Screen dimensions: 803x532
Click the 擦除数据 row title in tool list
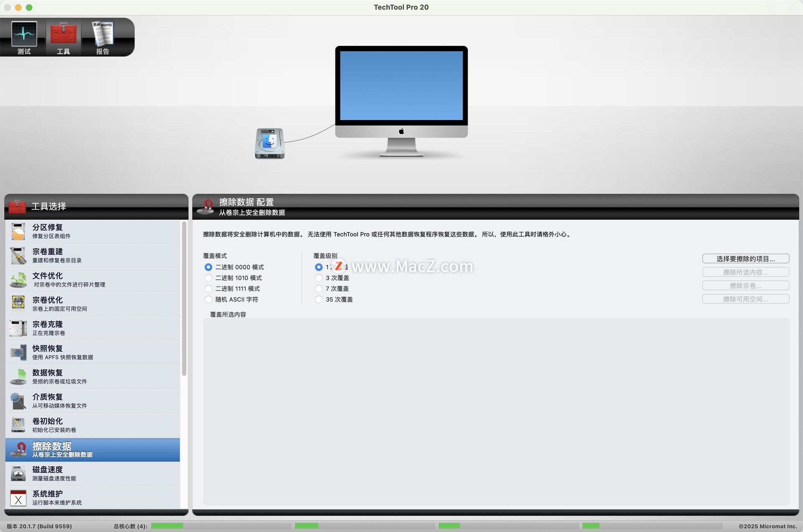[x=52, y=446]
